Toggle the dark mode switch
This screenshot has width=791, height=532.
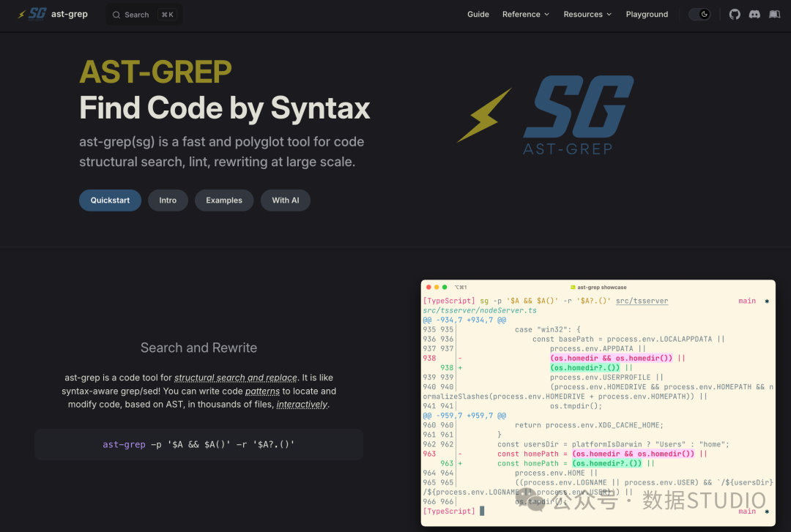pos(699,14)
